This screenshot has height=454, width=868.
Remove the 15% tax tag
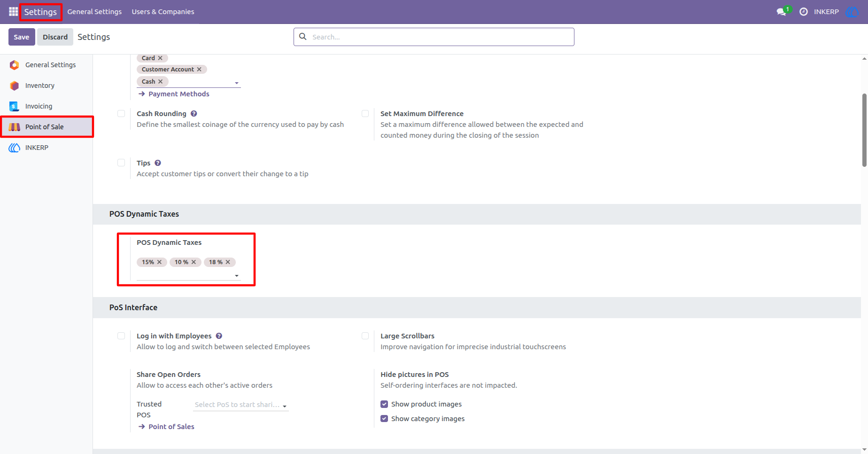(159, 262)
